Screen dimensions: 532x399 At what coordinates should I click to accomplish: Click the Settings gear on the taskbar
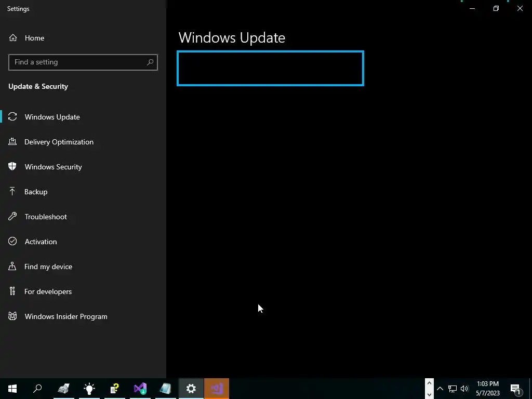pyautogui.click(x=191, y=389)
